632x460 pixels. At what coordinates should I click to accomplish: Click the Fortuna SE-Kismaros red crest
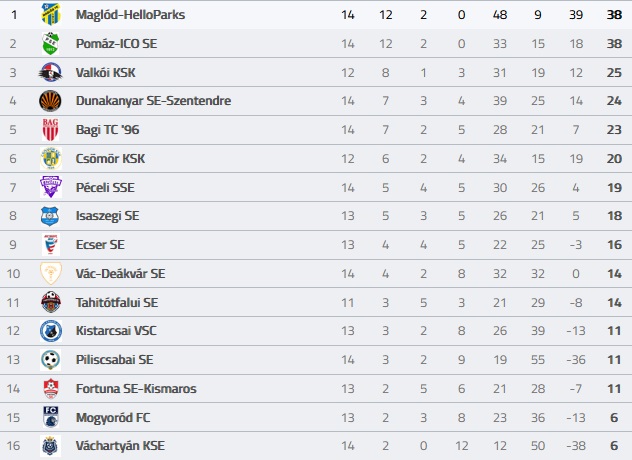point(51,389)
